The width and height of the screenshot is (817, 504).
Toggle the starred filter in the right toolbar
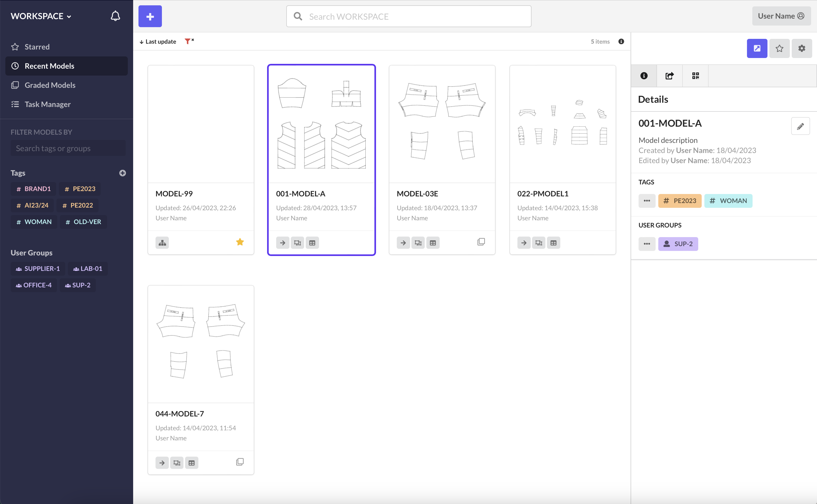[x=779, y=48]
